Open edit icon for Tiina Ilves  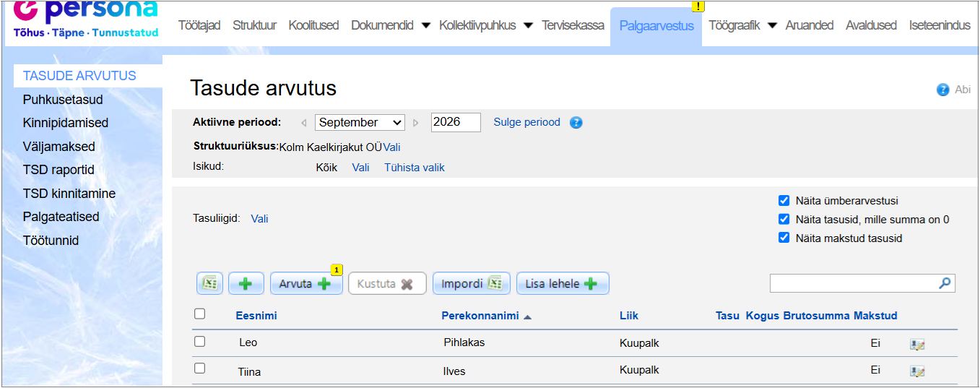(x=917, y=371)
